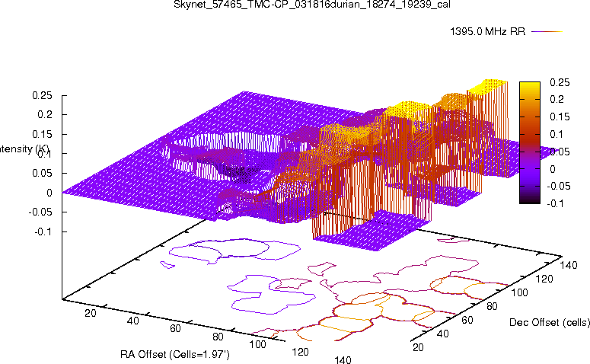The image size is (590, 364).
Task: Click the axis title Dec Offset (cells)
Action: (550, 323)
